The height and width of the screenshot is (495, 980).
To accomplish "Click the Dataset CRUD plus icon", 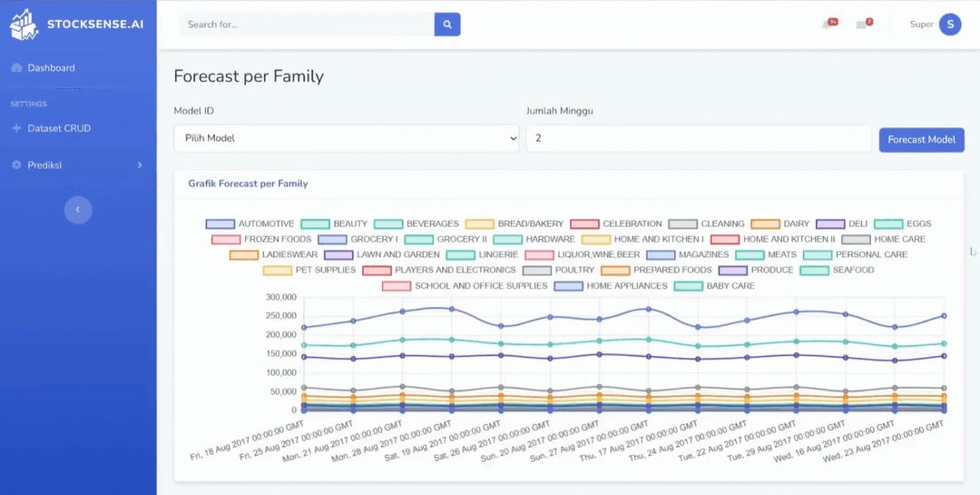I will [x=16, y=128].
